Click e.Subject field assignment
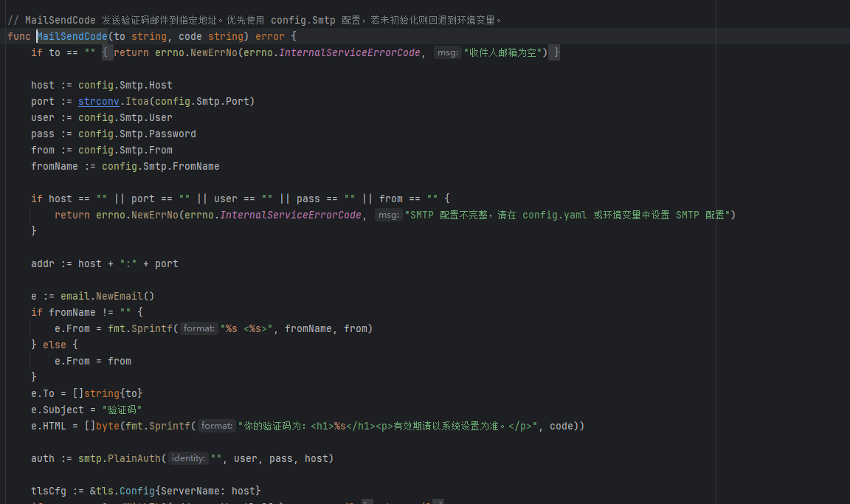Image resolution: width=850 pixels, height=504 pixels. tap(58, 410)
